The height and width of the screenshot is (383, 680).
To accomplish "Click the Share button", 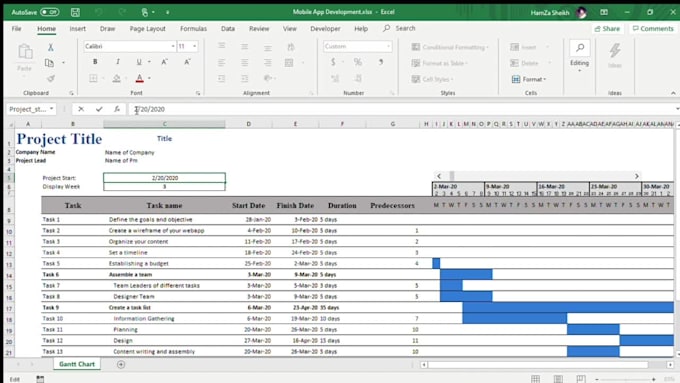I will 607,29.
